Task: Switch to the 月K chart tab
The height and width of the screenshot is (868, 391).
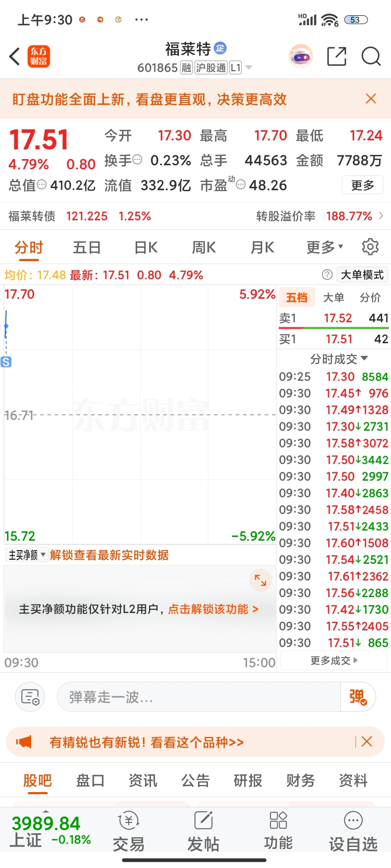Action: point(262,248)
